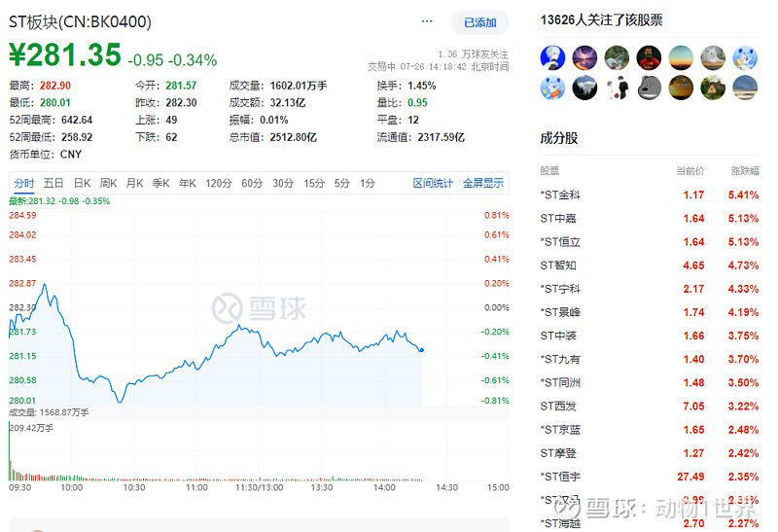Select the 月K chart tab
Screen dimensions: 778x532
pyautogui.click(x=134, y=183)
